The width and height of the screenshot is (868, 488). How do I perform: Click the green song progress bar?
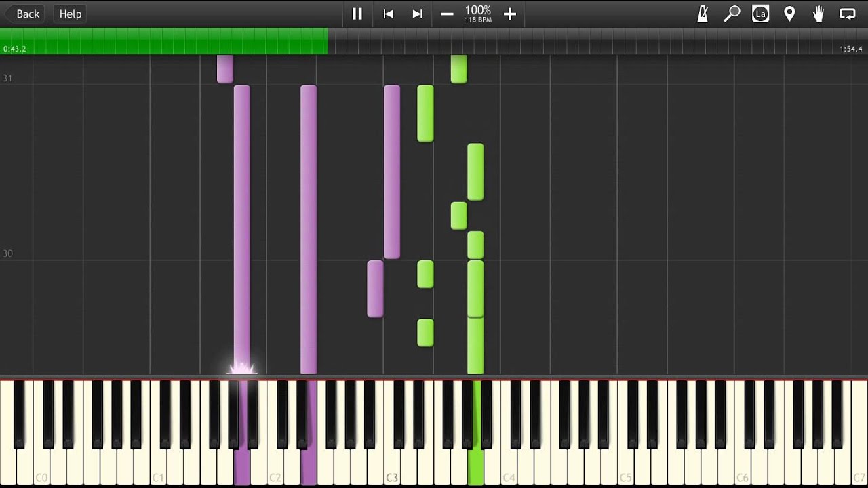pyautogui.click(x=163, y=40)
